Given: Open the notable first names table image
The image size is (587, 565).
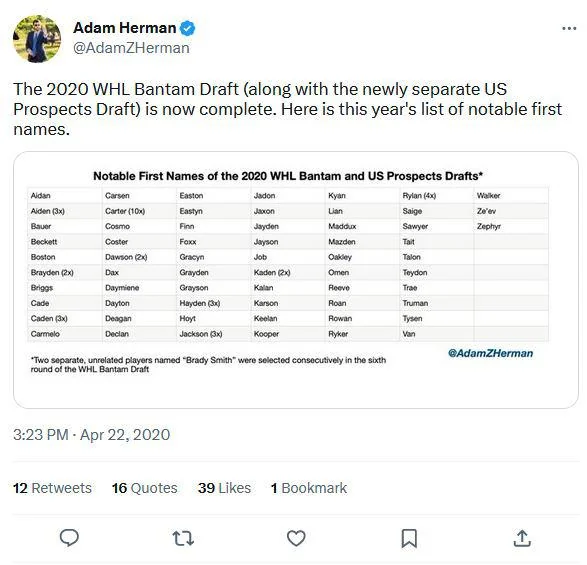Looking at the screenshot, I should (296, 280).
